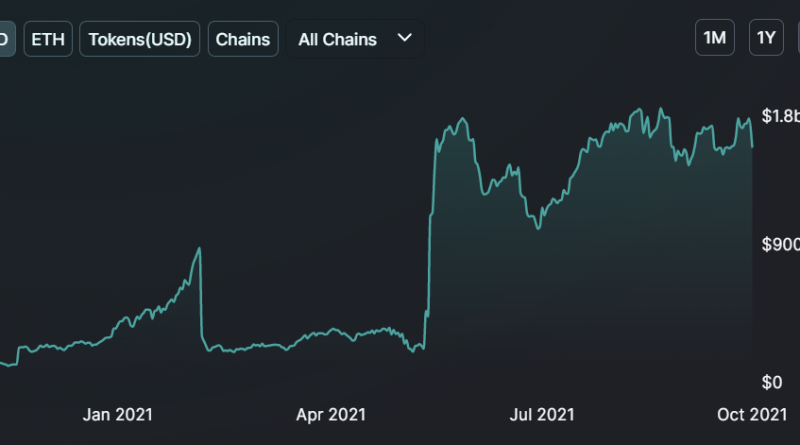Click the chart line's final point at Oct 2021
Screen dimensions: 800x445
pyautogui.click(x=753, y=146)
